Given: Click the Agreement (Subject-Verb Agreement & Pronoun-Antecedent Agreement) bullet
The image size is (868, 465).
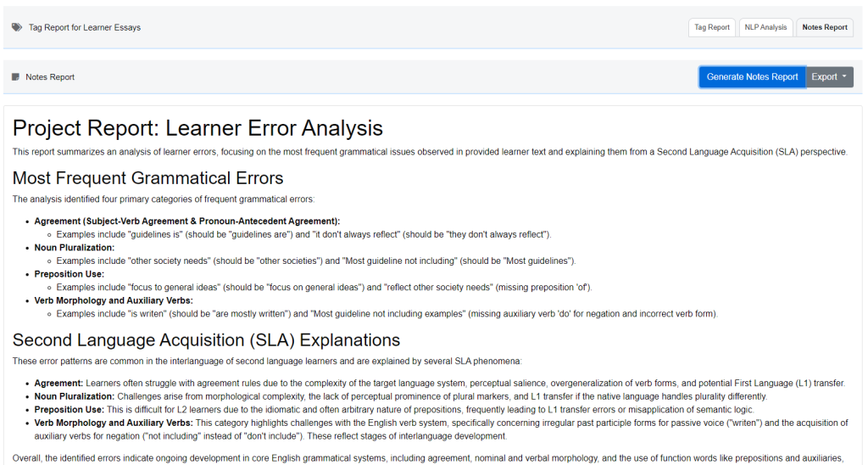Looking at the screenshot, I should [186, 221].
